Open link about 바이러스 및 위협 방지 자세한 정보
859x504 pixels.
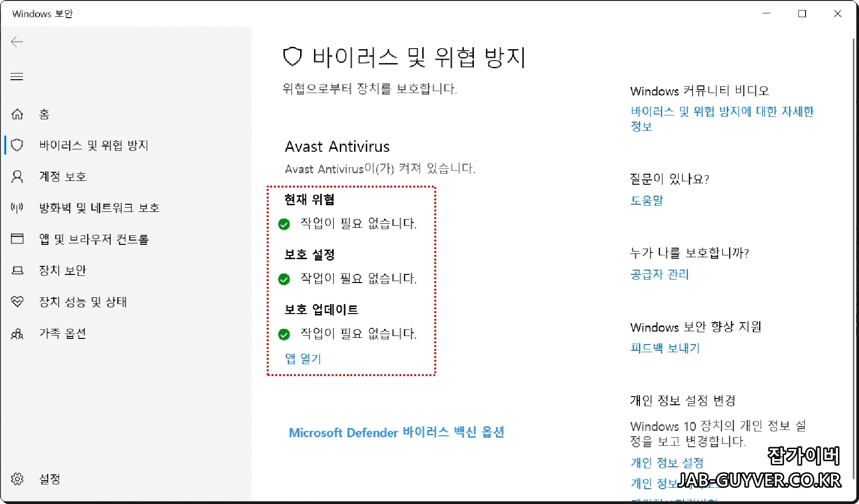click(722, 119)
